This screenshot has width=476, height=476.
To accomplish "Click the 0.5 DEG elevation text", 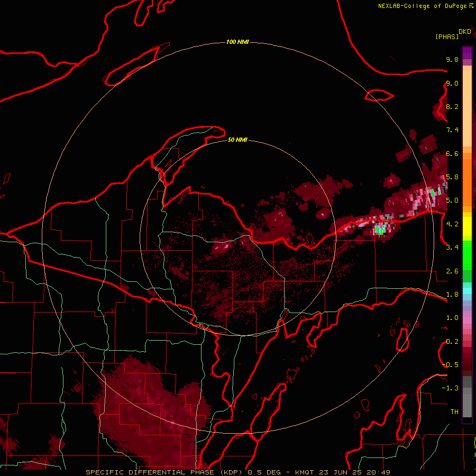I will point(264,472).
